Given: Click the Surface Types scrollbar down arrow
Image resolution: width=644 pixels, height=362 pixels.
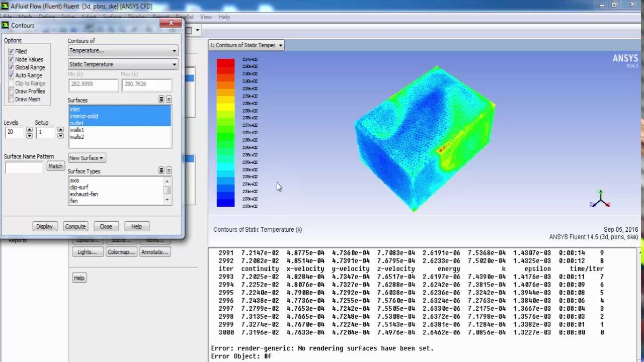Looking at the screenshot, I should coord(168,200).
